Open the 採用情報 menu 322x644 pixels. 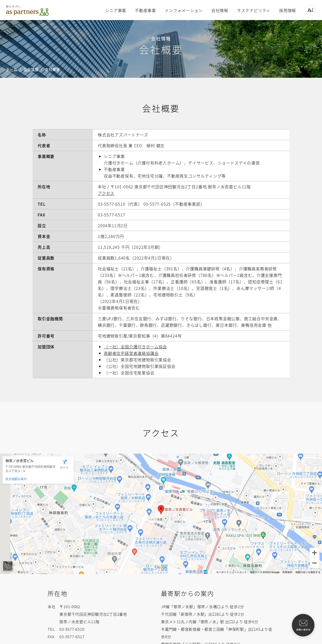(x=287, y=11)
